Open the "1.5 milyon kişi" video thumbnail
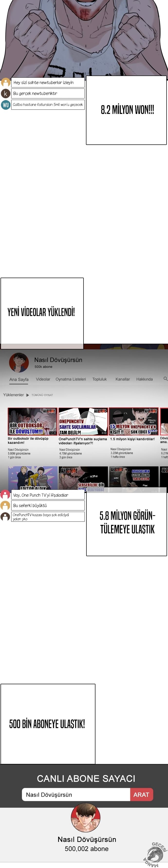This screenshot has width=168, height=868. 133,421
